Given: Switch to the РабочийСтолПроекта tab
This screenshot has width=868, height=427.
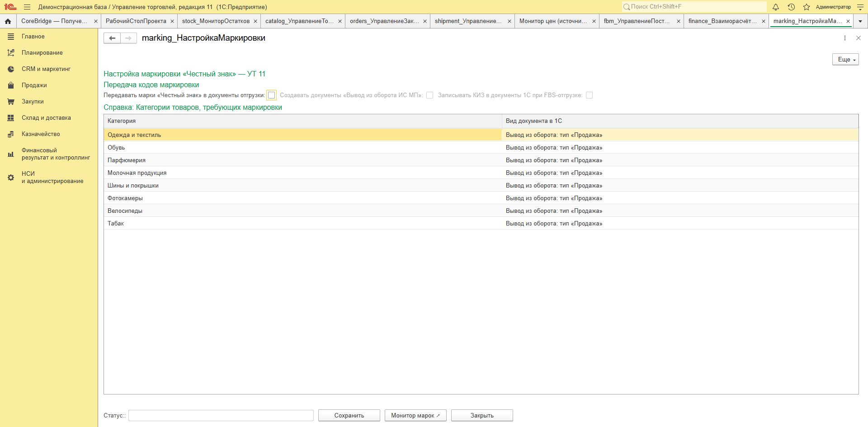Looking at the screenshot, I should pos(136,21).
